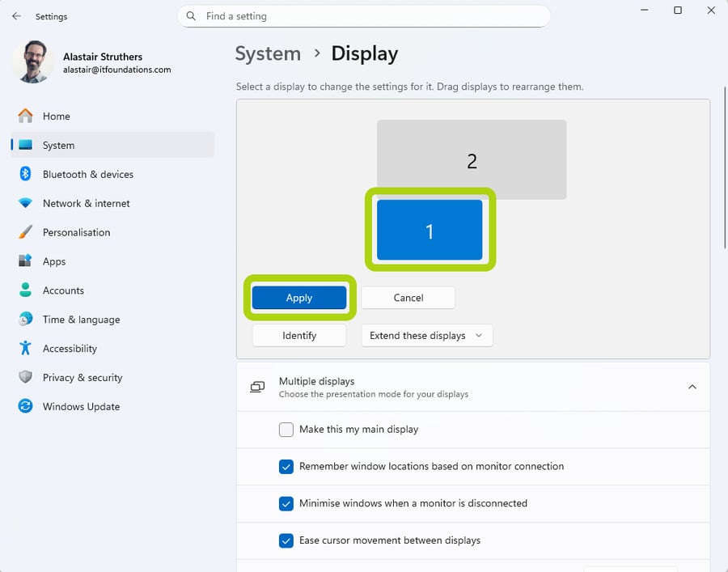Click the Bluetooth & devices icon

coord(27,174)
